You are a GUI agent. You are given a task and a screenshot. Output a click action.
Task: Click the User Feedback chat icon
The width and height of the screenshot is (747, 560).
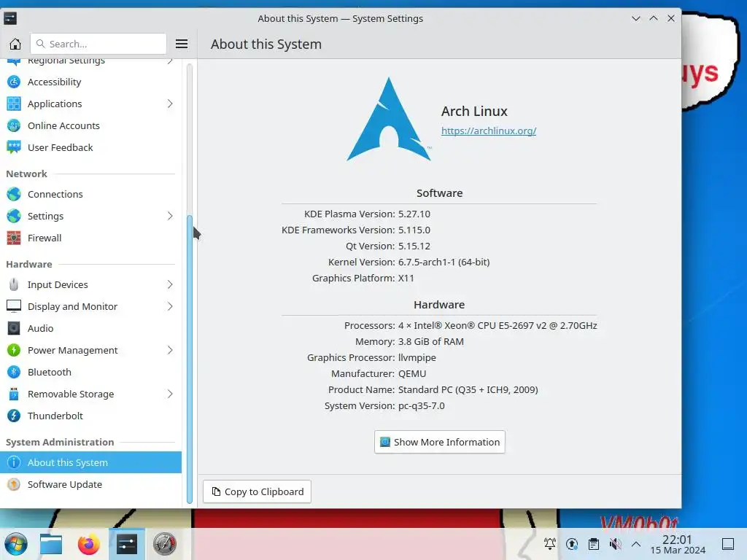coord(14,147)
